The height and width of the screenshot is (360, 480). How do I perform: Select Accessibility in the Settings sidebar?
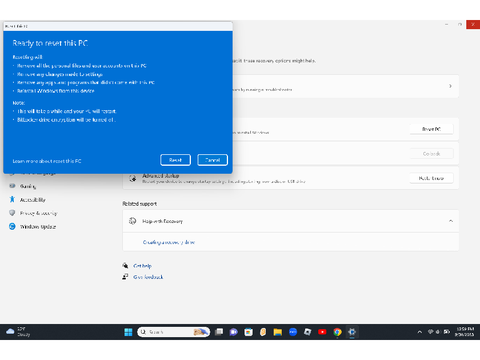point(33,200)
